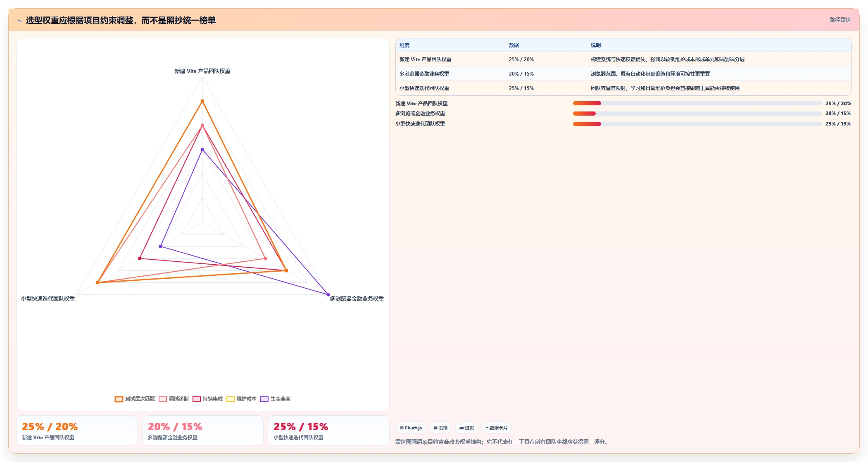
Task: Click the 小型快速迭代团队权重 progress bar
Action: click(x=697, y=124)
